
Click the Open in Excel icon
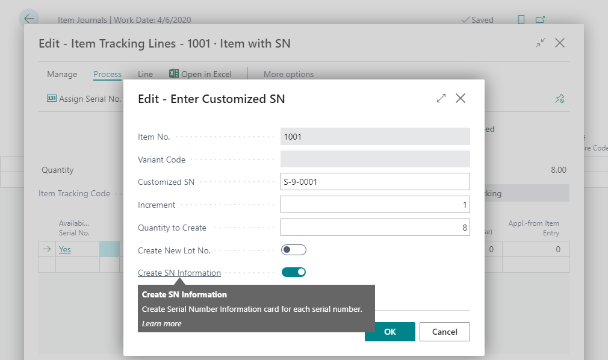pyautogui.click(x=174, y=74)
